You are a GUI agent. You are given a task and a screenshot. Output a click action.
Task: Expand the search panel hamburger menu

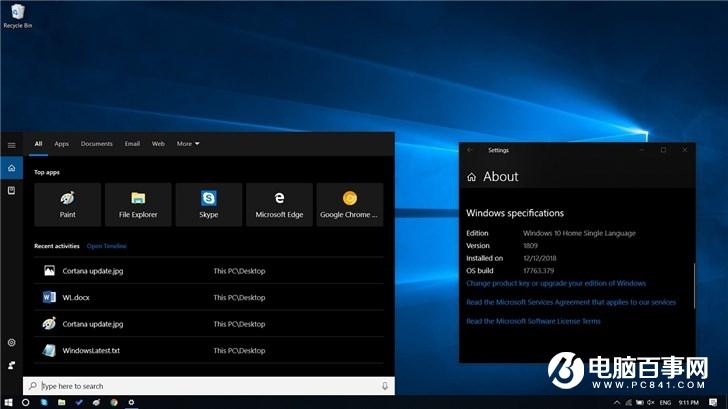tap(12, 145)
